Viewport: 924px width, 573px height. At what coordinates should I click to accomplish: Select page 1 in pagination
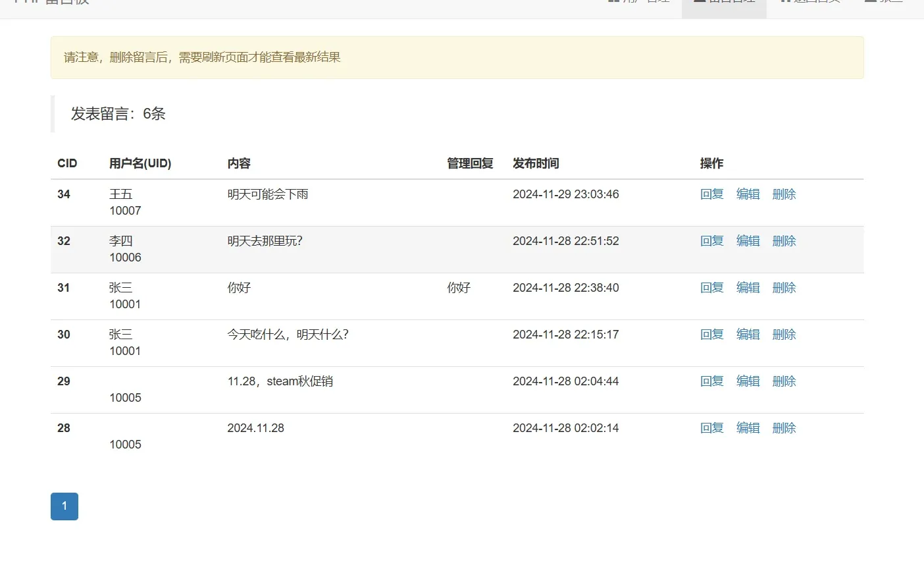[x=64, y=506]
